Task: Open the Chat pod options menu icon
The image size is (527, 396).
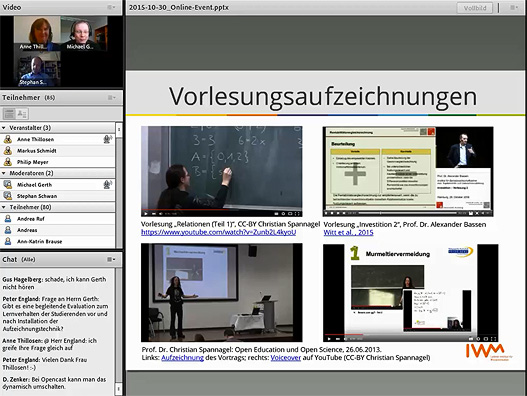Action: click(111, 259)
